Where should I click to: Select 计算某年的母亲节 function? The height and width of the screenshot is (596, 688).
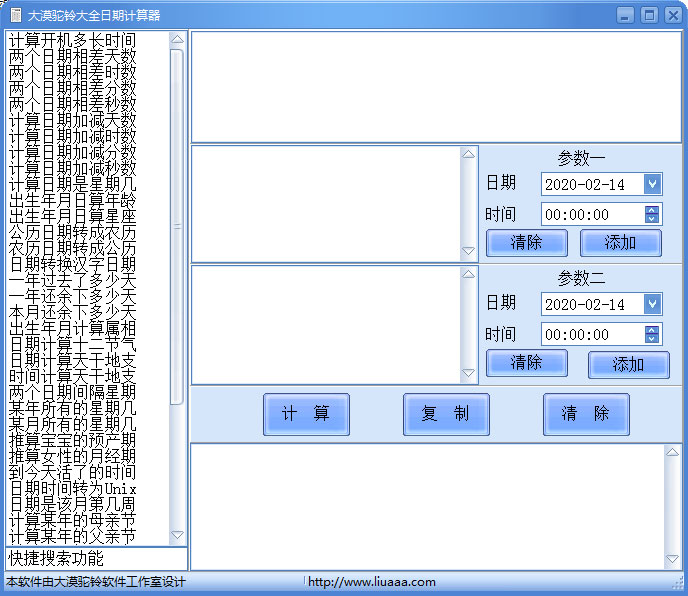pyautogui.click(x=72, y=521)
